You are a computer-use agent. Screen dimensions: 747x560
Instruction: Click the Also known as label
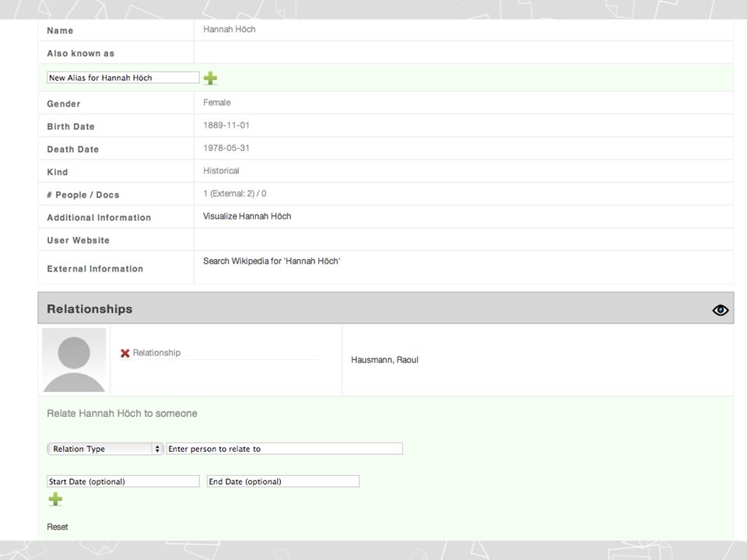tap(80, 54)
